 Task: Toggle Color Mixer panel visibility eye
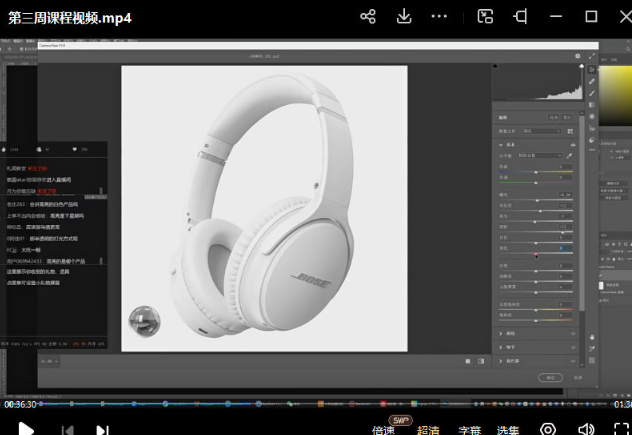click(573, 361)
